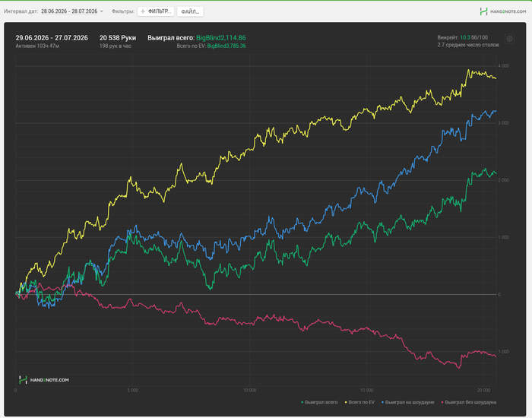The height and width of the screenshot is (418, 532).
Task: Click the green legend dot for Выиграл всего
Action: (302, 402)
